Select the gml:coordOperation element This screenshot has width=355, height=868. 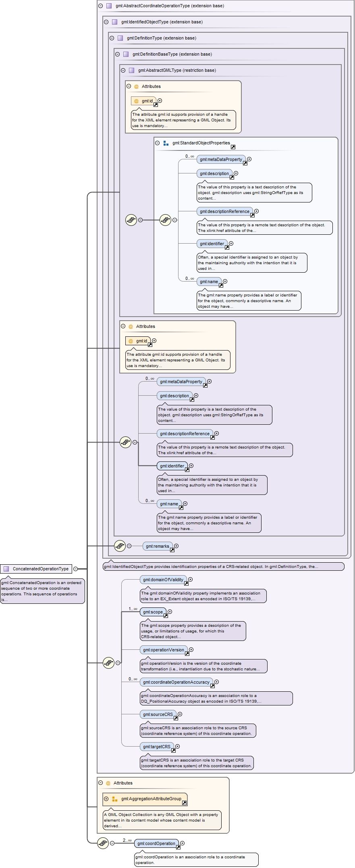(x=156, y=843)
